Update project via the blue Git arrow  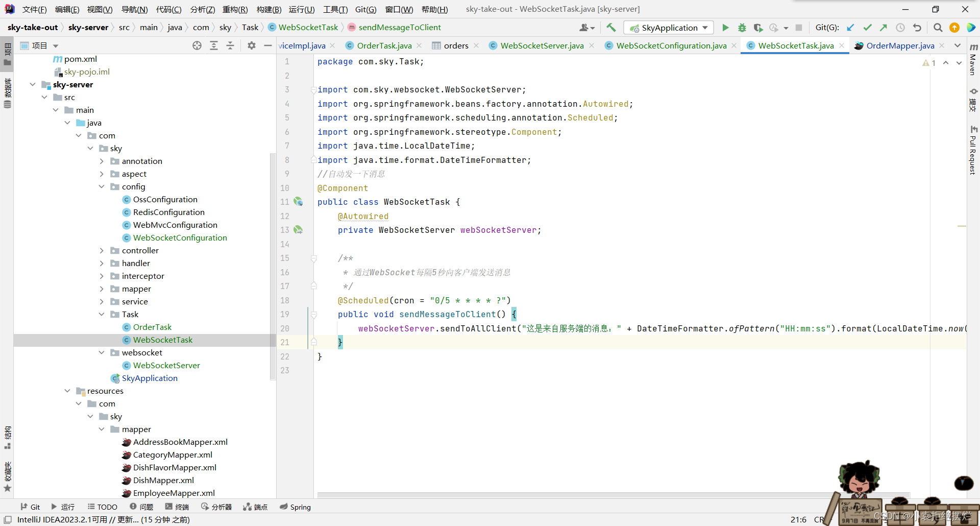tap(850, 28)
